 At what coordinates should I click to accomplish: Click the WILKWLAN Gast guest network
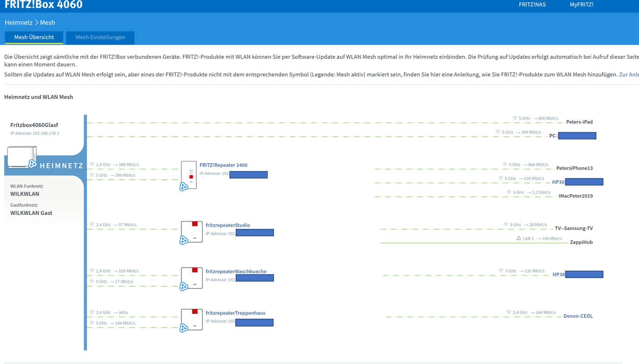[31, 213]
